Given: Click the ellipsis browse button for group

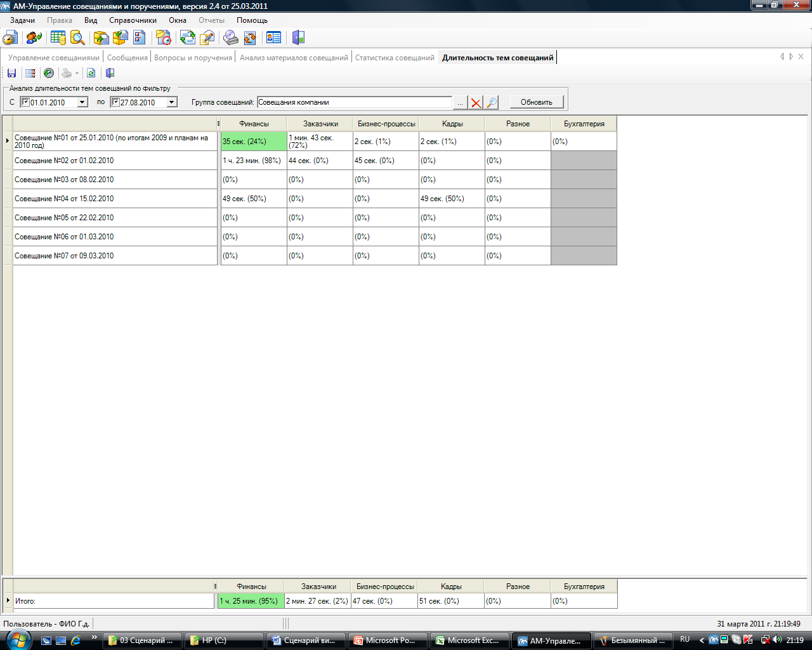Looking at the screenshot, I should point(461,102).
